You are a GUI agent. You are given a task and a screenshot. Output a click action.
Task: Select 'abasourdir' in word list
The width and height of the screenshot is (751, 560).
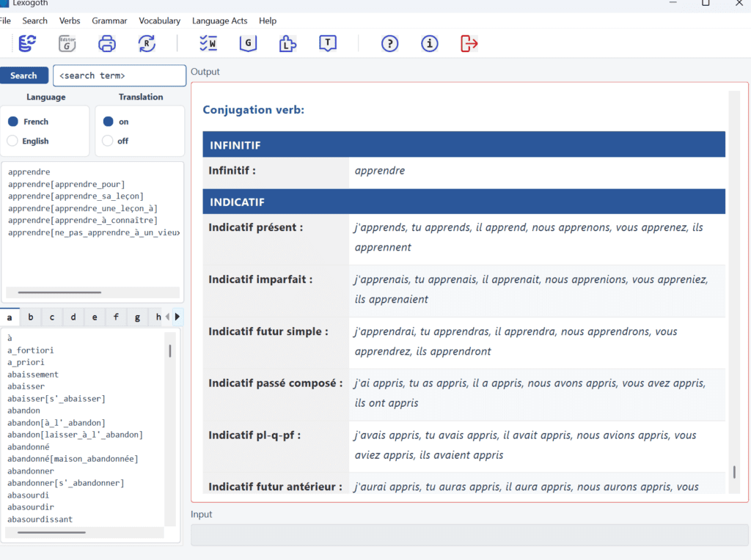click(x=31, y=507)
